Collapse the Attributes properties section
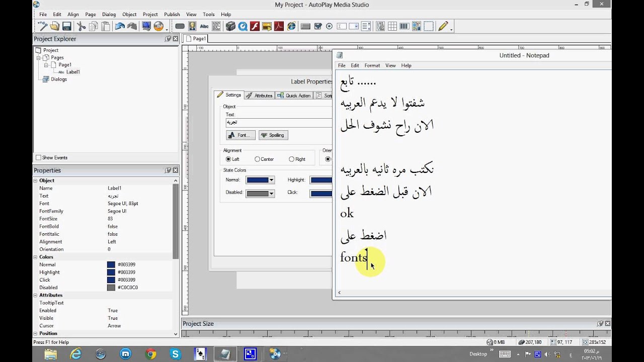The width and height of the screenshot is (644, 362). (x=36, y=295)
